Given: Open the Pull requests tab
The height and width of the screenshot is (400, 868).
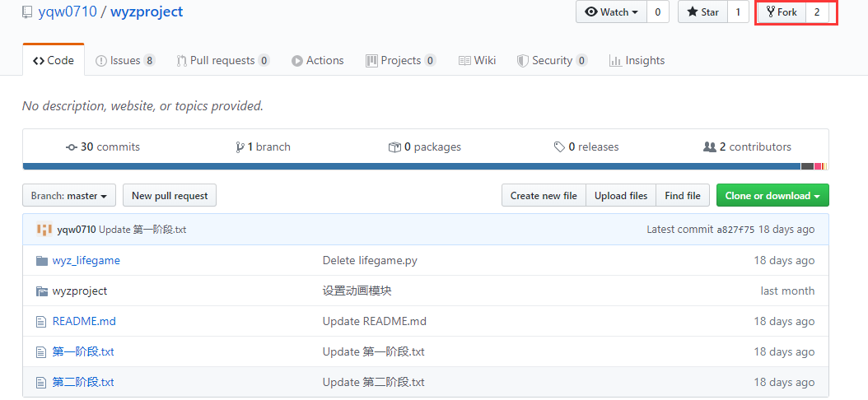Looking at the screenshot, I should 222,60.
